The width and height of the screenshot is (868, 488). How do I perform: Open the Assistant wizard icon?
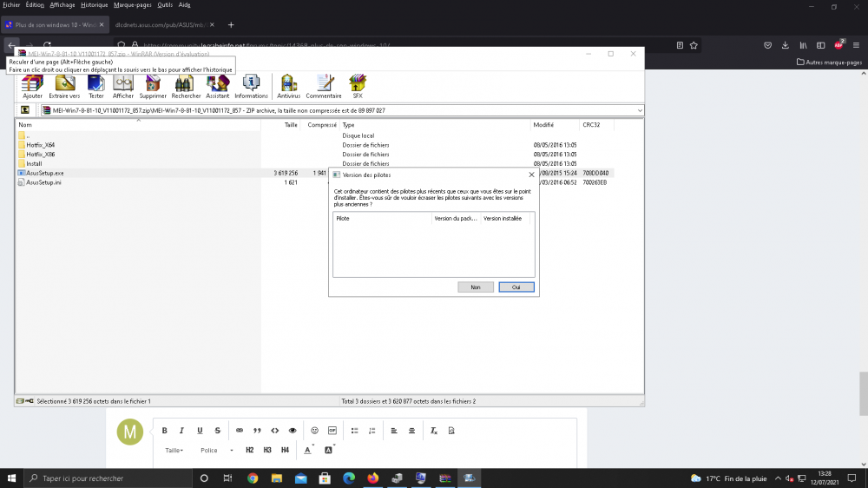217,85
